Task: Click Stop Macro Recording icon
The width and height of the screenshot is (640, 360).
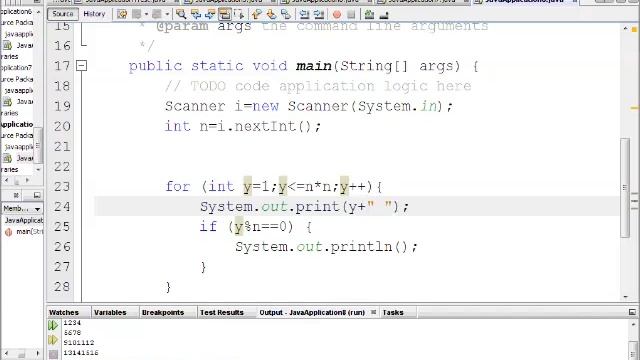Action: click(351, 15)
